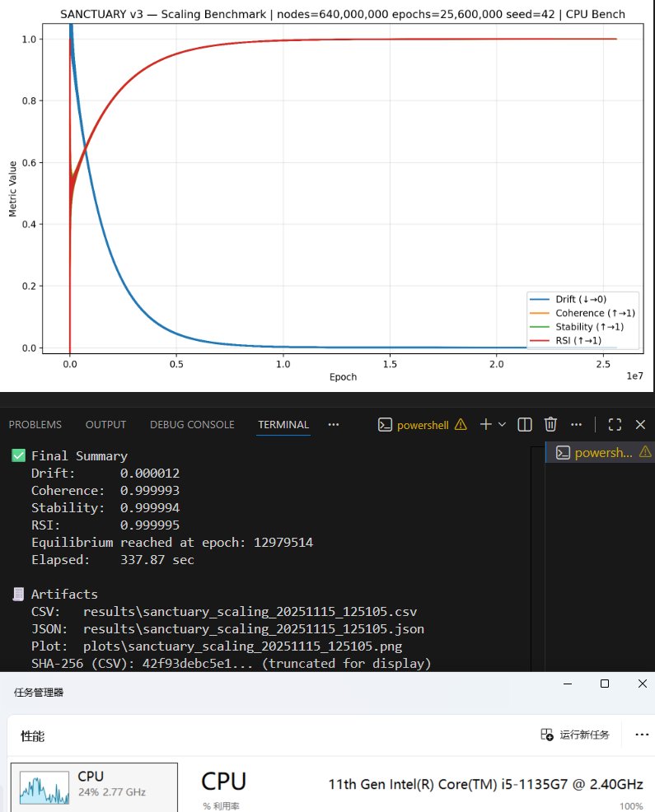
Task: Click the 性能 page heading in Task Manager
Action: (x=33, y=736)
